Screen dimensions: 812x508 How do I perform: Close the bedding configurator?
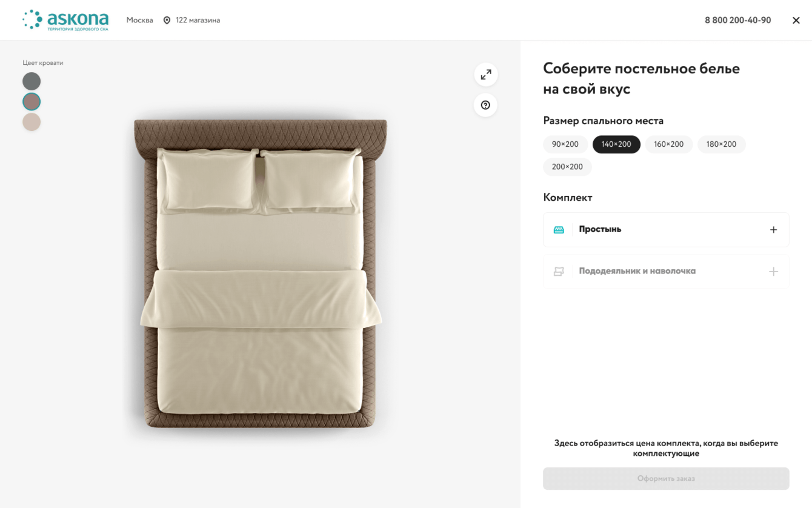coord(796,21)
